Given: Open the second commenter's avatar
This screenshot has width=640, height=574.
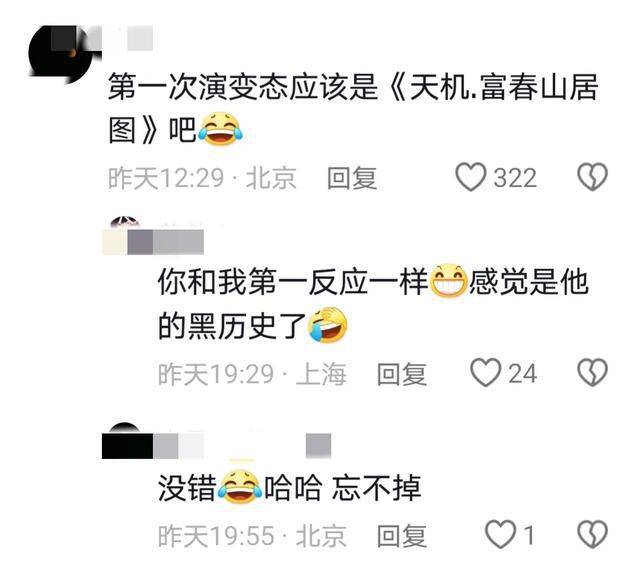Looking at the screenshot, I should [125, 222].
